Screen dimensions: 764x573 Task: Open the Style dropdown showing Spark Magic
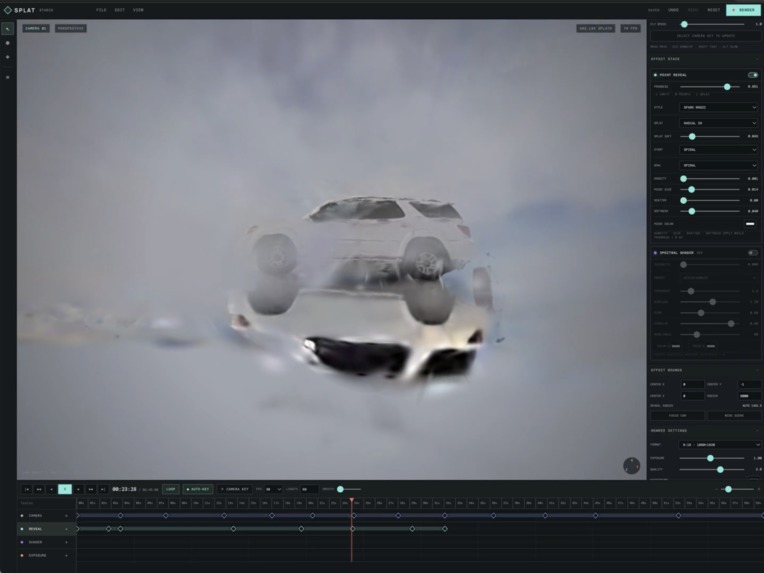point(719,107)
